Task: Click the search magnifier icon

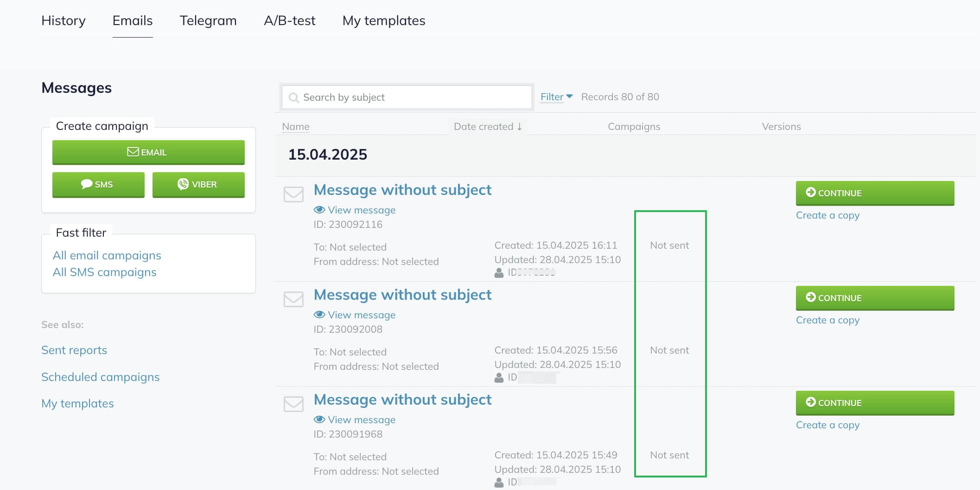Action: (x=293, y=97)
